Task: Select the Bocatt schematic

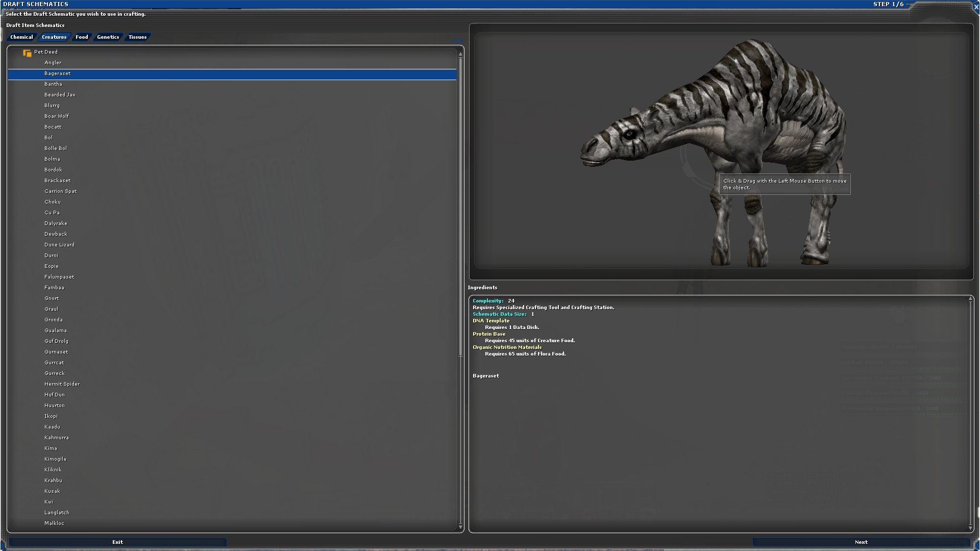Action: [53, 127]
